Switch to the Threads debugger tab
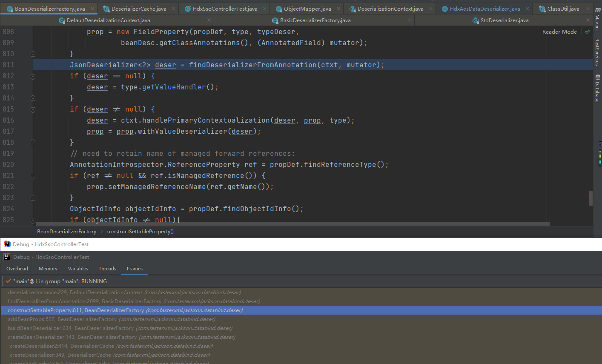Image resolution: width=602 pixels, height=364 pixels. [107, 269]
